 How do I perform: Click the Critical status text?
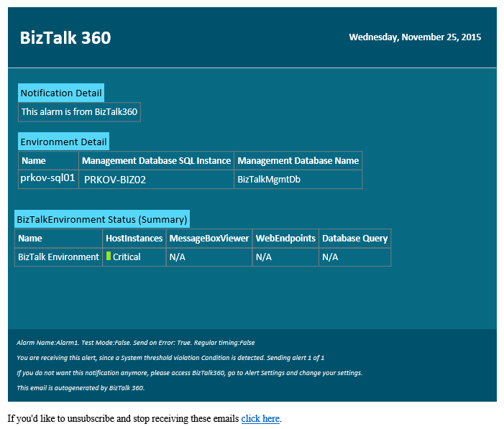127,257
